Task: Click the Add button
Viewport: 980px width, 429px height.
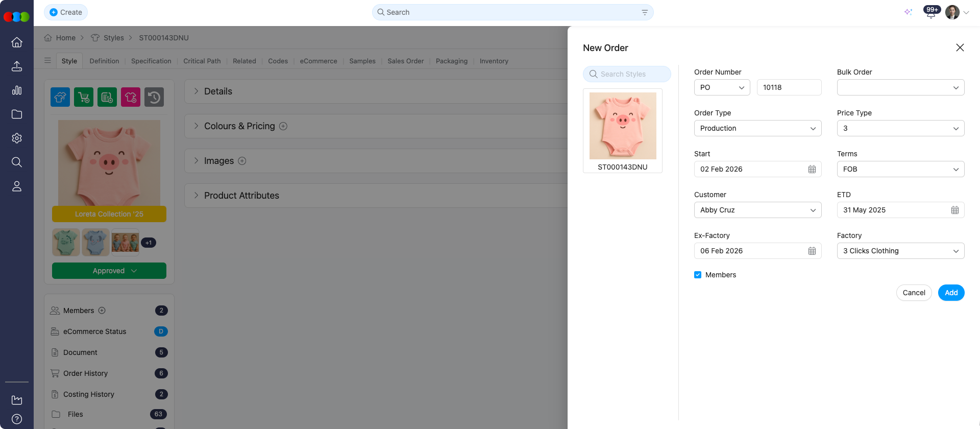Action: [x=951, y=293]
